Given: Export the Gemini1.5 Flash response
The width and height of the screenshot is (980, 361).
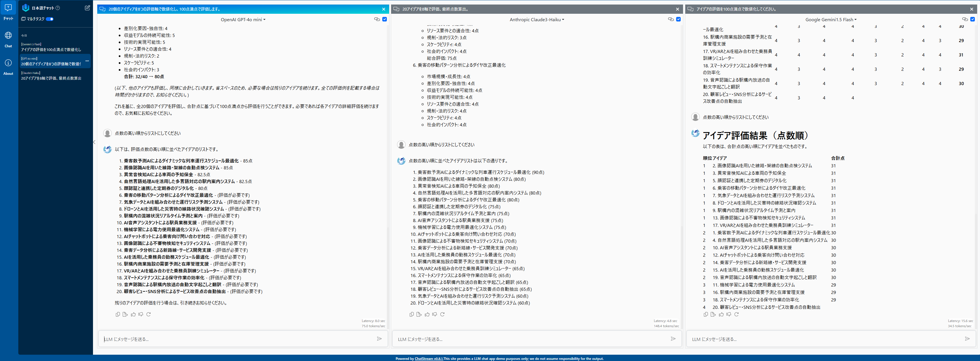Looking at the screenshot, I should 713,315.
